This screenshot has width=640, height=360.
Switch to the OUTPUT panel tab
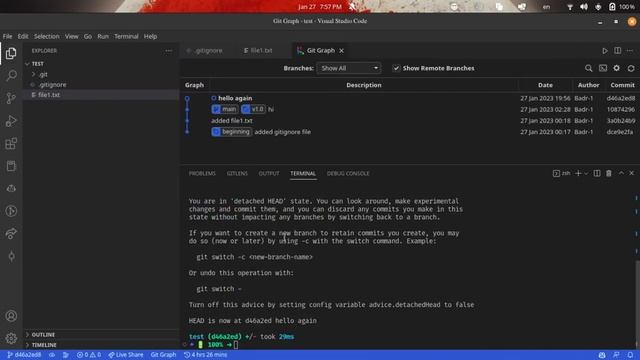click(x=269, y=173)
